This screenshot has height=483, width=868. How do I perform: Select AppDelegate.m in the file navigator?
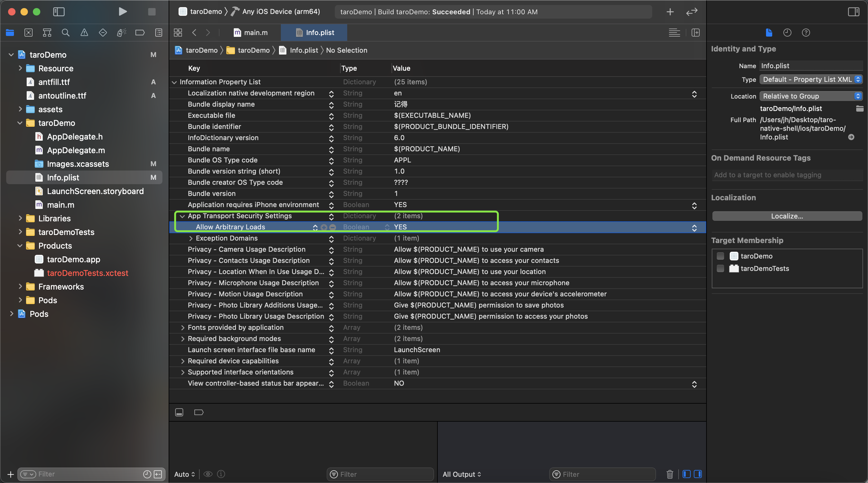pyautogui.click(x=76, y=150)
